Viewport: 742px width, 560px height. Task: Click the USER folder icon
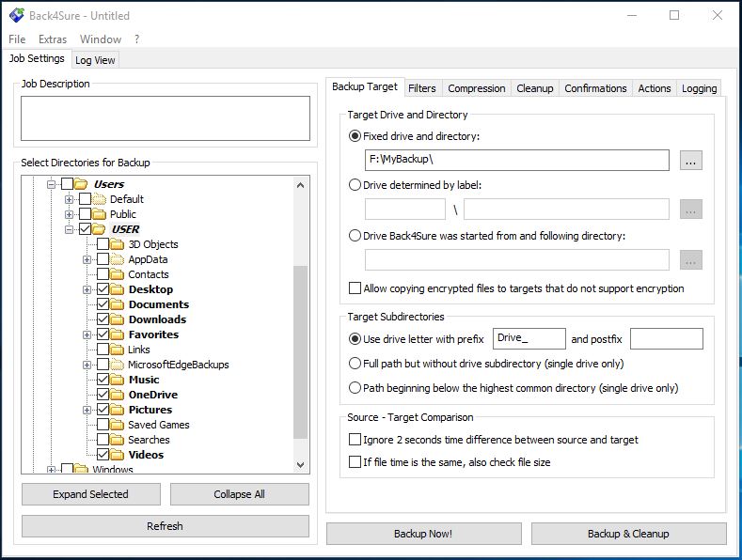[x=99, y=229]
